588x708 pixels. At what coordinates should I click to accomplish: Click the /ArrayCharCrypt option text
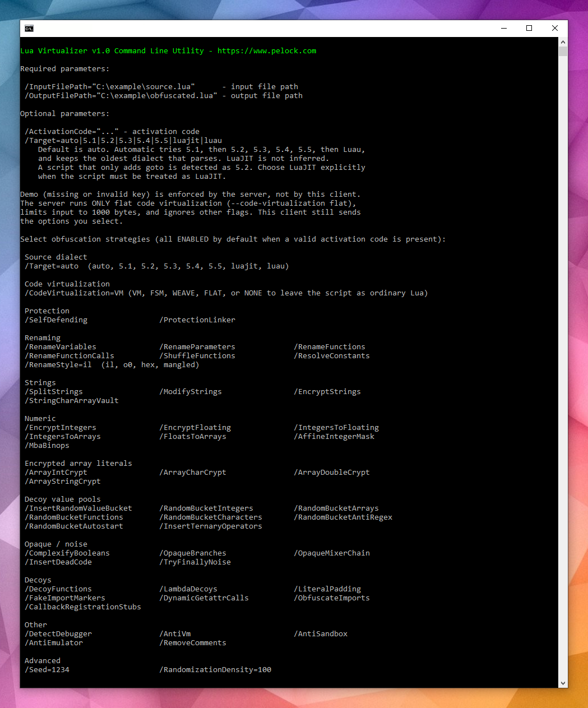click(193, 473)
